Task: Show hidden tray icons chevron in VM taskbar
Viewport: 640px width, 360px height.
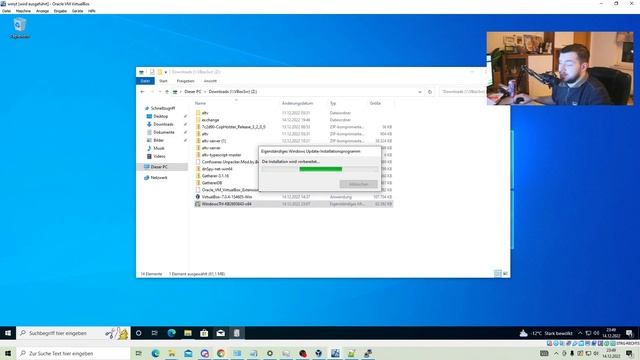Action: (x=580, y=333)
